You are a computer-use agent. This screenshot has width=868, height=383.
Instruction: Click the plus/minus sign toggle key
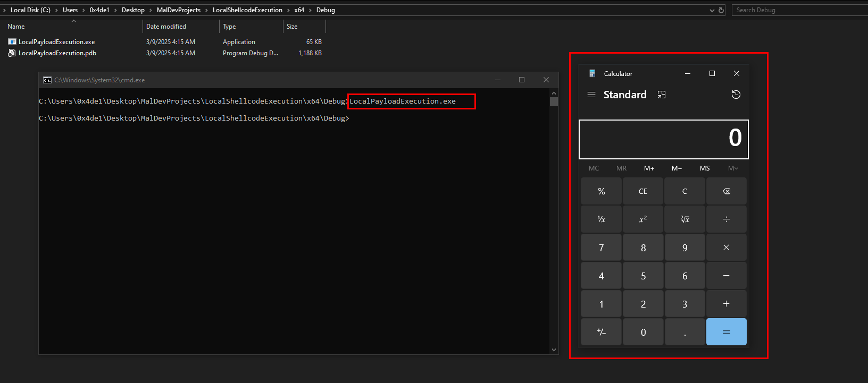coord(602,332)
